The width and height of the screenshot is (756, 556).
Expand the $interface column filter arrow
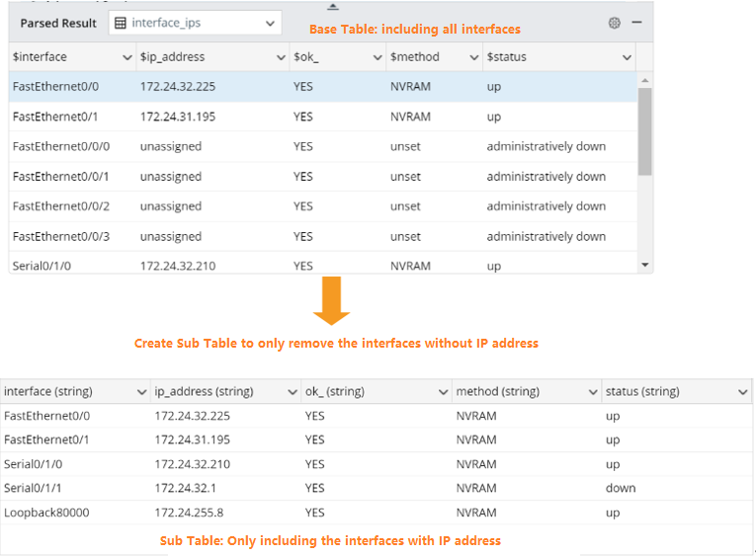(124, 57)
